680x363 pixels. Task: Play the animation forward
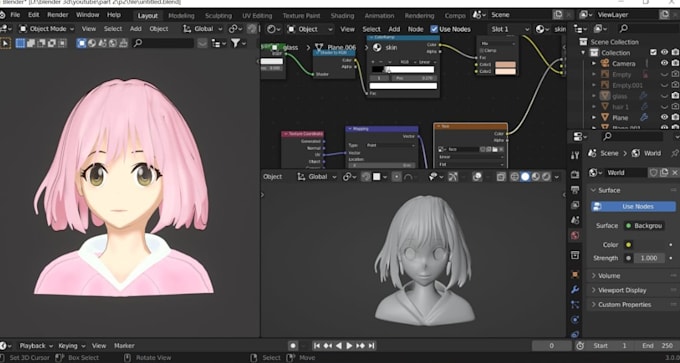(349, 346)
